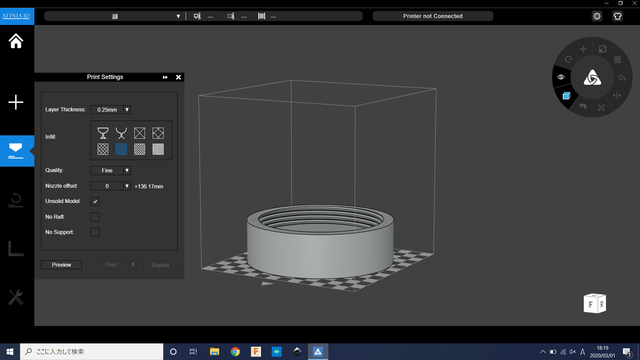Open the Task View taskbar button
Viewport: 640px width, 360px height.
[193, 351]
